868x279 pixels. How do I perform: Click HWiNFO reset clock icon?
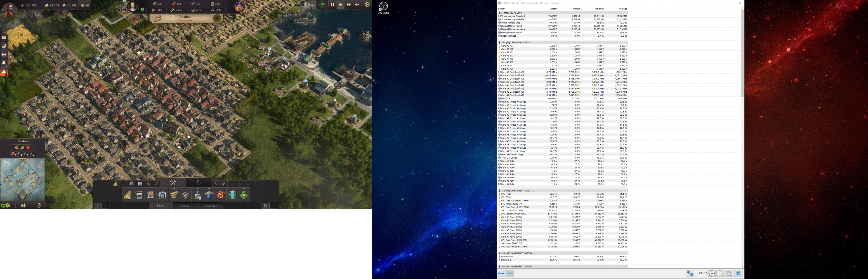pos(711,273)
